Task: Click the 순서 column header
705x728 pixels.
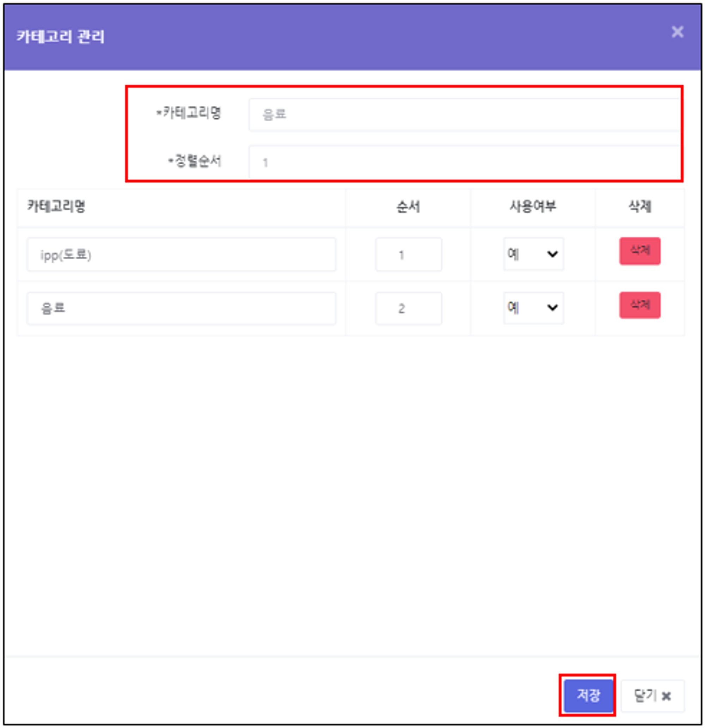Action: pos(408,207)
